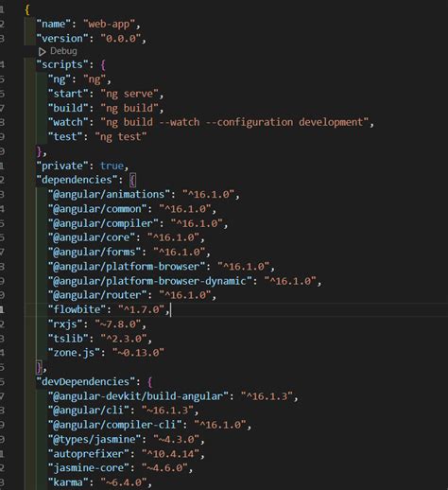The image size is (448, 490).
Task: Click the highlighted opening brace of dependencies
Action: 132,180
